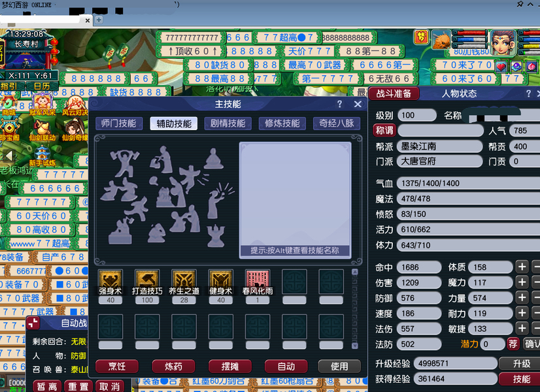This screenshot has height=392, width=540.
Task: Switch to 修炼技能 tab
Action: click(282, 123)
